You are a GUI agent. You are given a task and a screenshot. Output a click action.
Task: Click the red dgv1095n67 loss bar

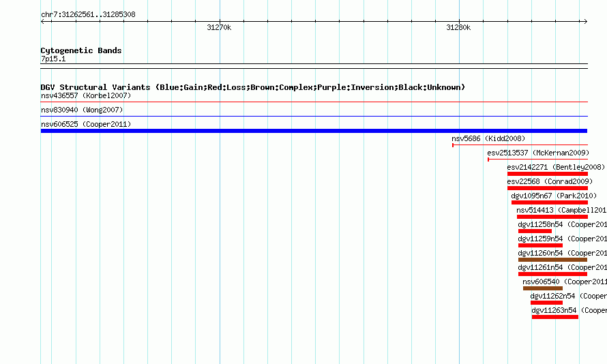coord(549,202)
